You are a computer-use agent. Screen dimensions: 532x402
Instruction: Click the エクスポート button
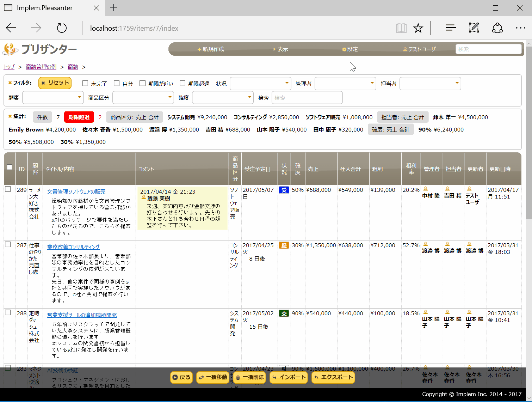[333, 377]
